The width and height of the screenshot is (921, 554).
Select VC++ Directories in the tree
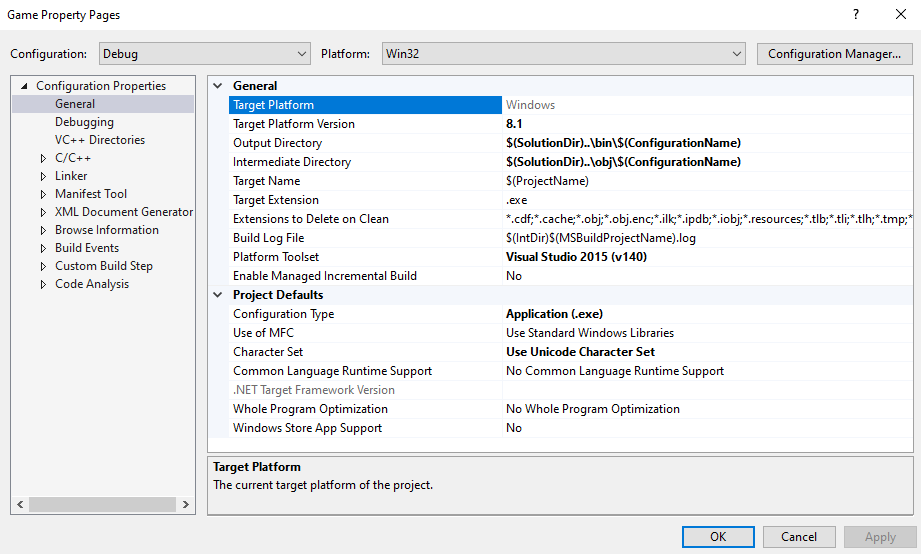[100, 140]
